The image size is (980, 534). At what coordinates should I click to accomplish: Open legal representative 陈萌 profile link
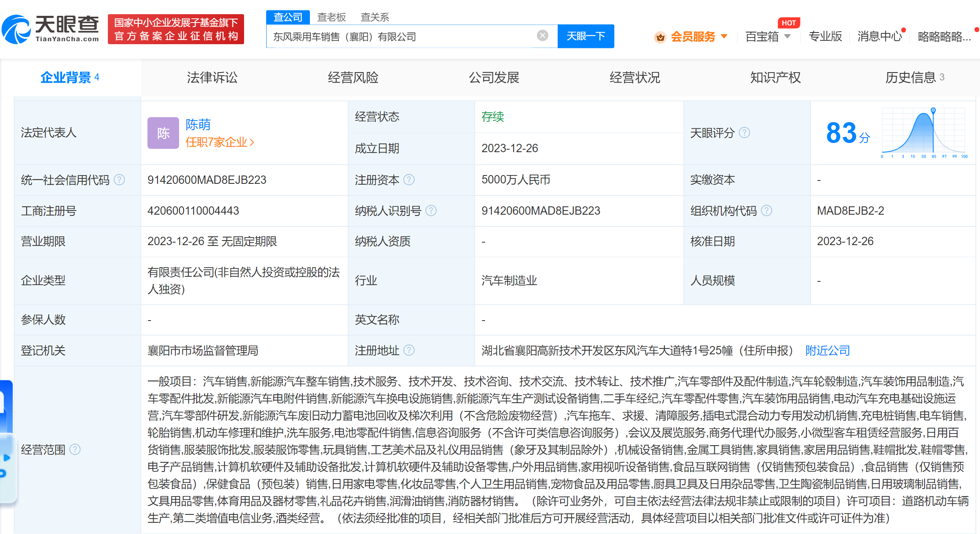coord(198,124)
